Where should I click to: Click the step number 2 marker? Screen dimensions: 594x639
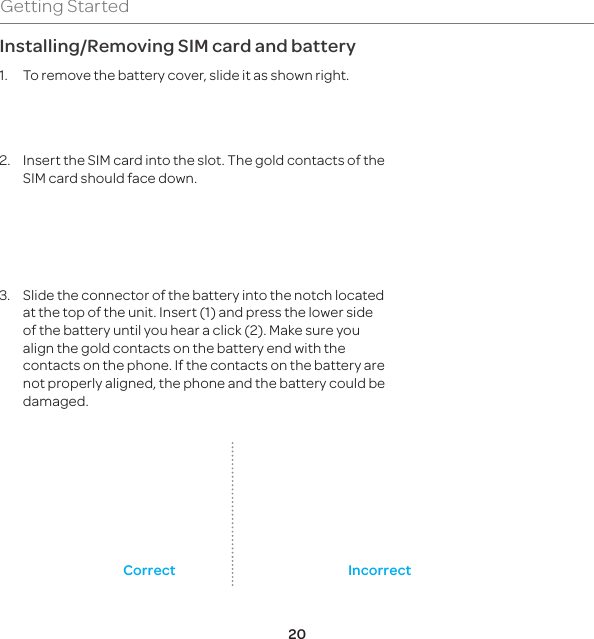(x=4, y=161)
